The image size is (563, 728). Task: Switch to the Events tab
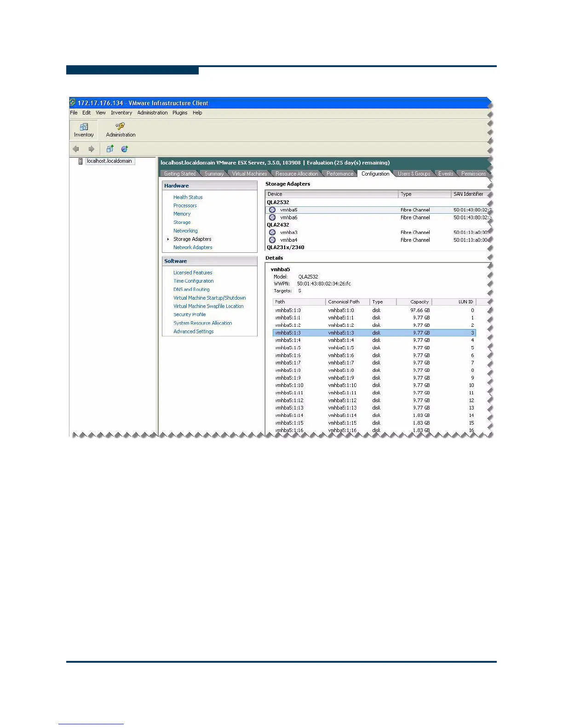click(446, 174)
